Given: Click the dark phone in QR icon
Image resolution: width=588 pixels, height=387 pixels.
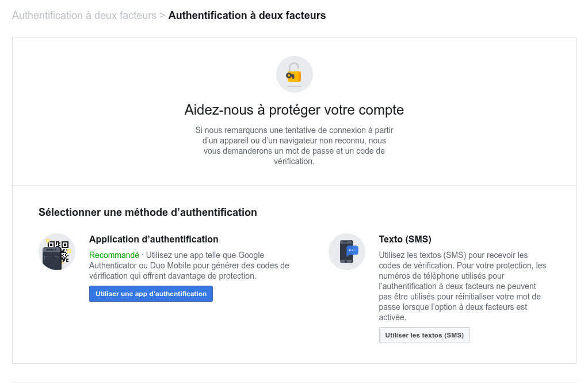Looking at the screenshot, I should click(52, 257).
